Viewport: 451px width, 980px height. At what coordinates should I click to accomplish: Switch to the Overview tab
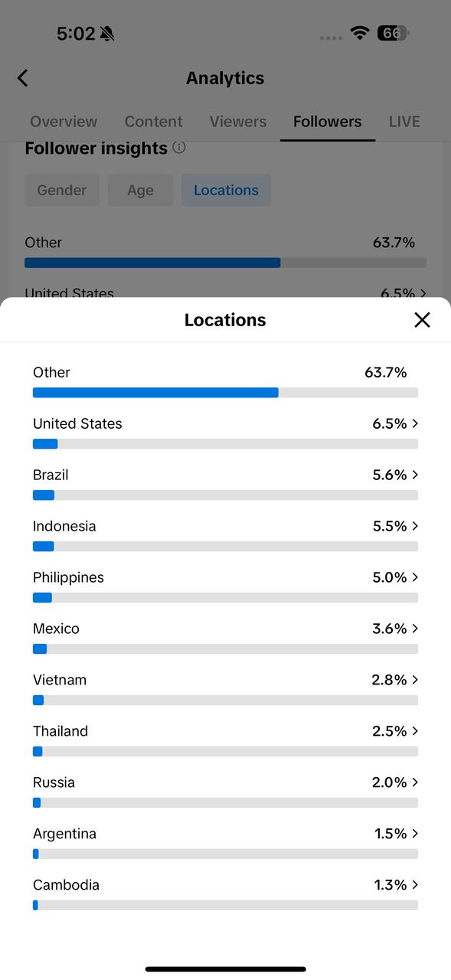(64, 122)
